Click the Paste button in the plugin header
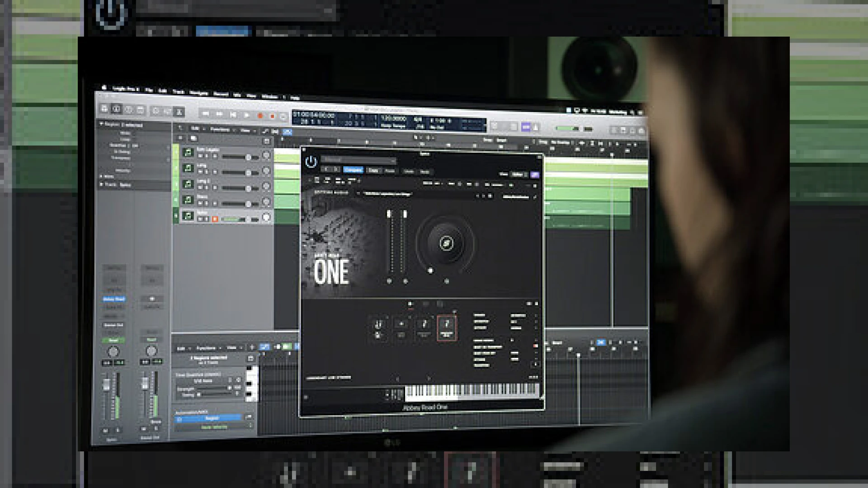 pos(390,171)
